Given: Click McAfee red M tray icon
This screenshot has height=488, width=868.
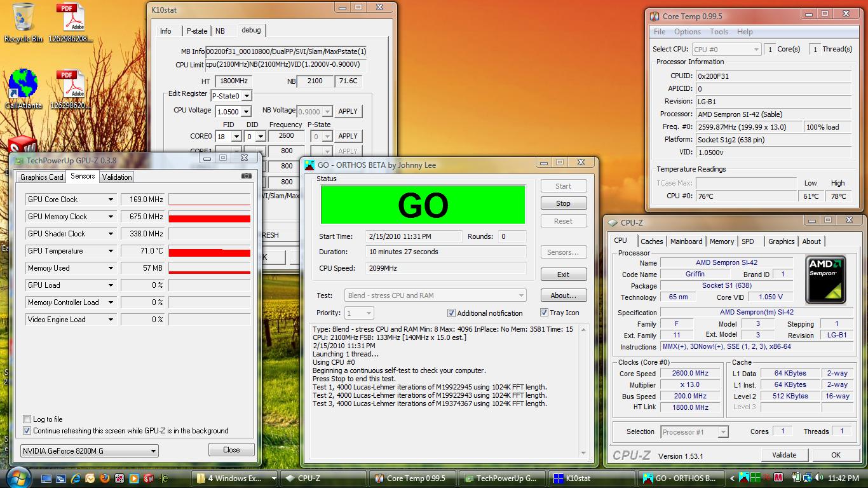Looking at the screenshot, I should 778,478.
